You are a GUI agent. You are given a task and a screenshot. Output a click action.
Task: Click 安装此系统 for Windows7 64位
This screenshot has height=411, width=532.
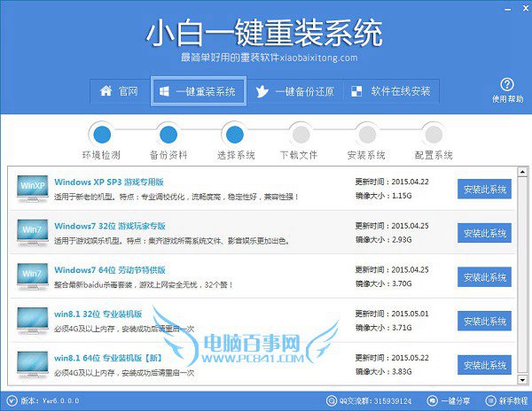click(x=484, y=276)
